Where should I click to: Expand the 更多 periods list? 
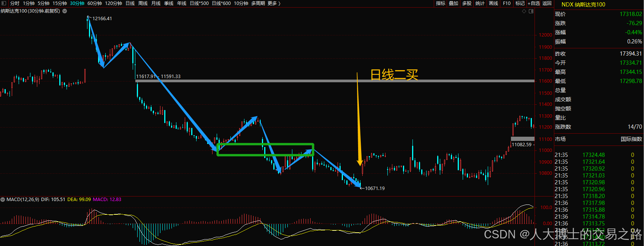point(274,3)
